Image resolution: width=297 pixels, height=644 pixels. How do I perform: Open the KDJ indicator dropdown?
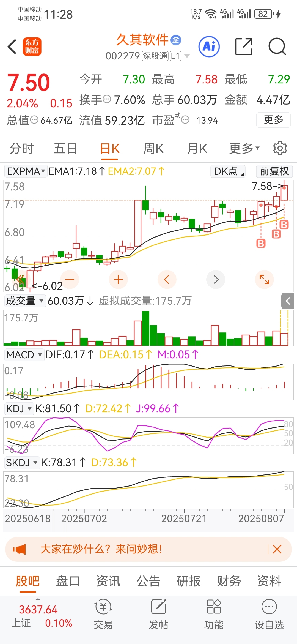(19, 409)
